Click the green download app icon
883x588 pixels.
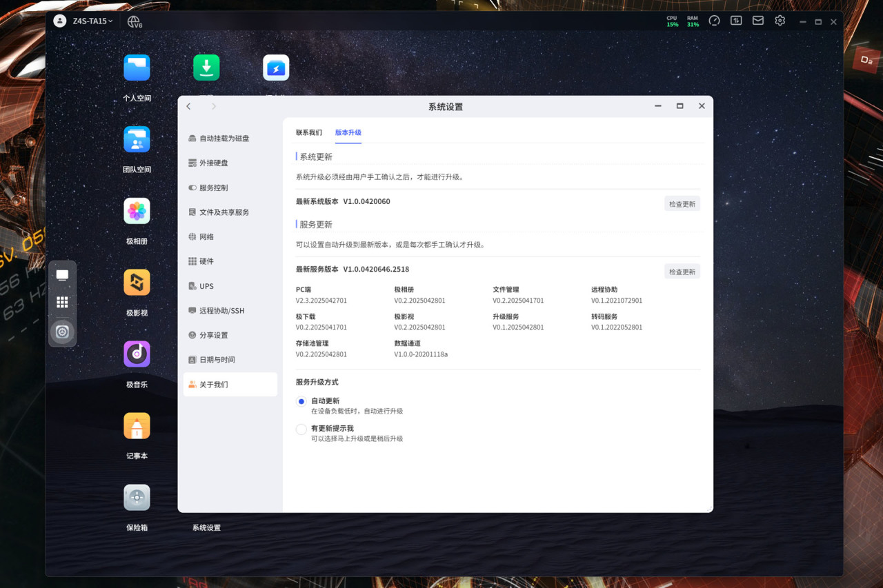pos(206,68)
